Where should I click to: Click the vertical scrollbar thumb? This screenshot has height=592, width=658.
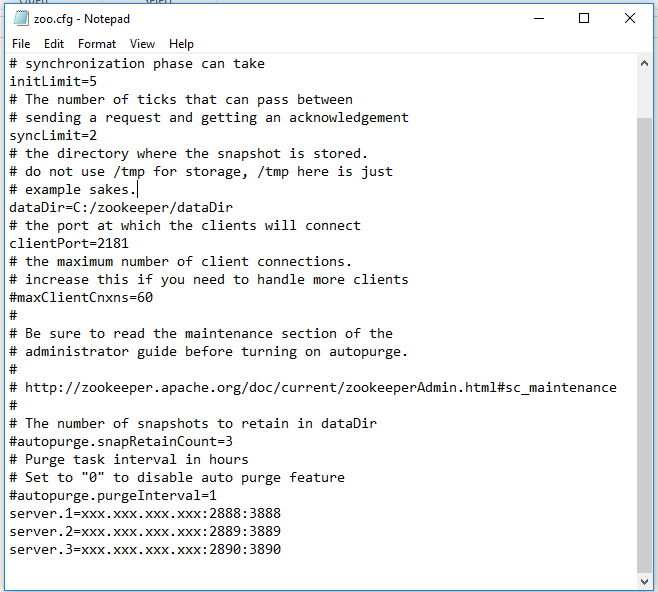(x=645, y=340)
